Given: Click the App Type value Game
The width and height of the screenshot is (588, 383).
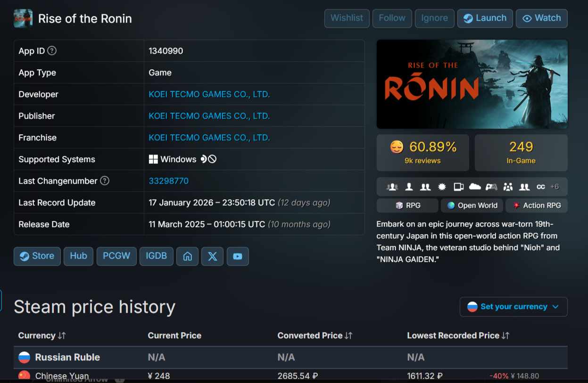Looking at the screenshot, I should [x=160, y=73].
